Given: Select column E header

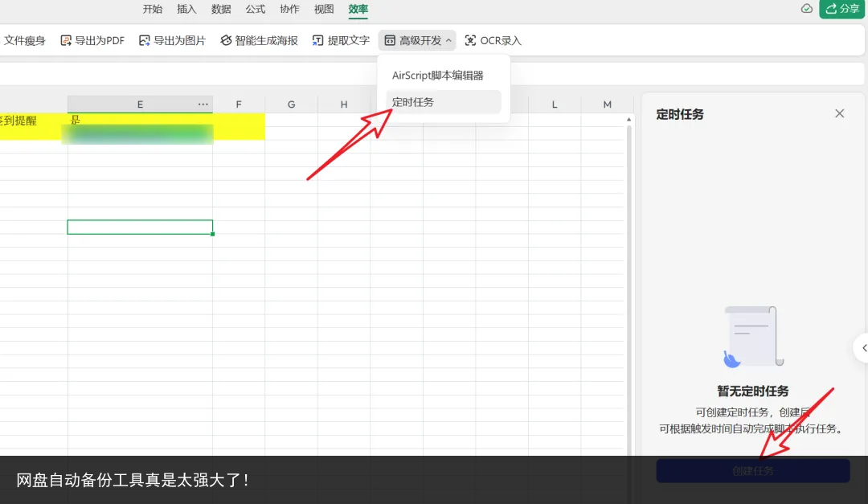Looking at the screenshot, I should (140, 104).
